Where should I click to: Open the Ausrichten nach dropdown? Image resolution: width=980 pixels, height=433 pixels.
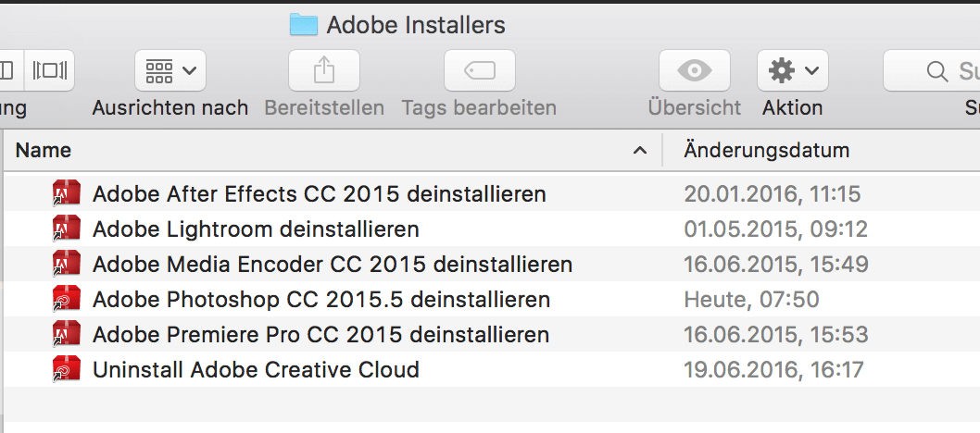coord(170,70)
